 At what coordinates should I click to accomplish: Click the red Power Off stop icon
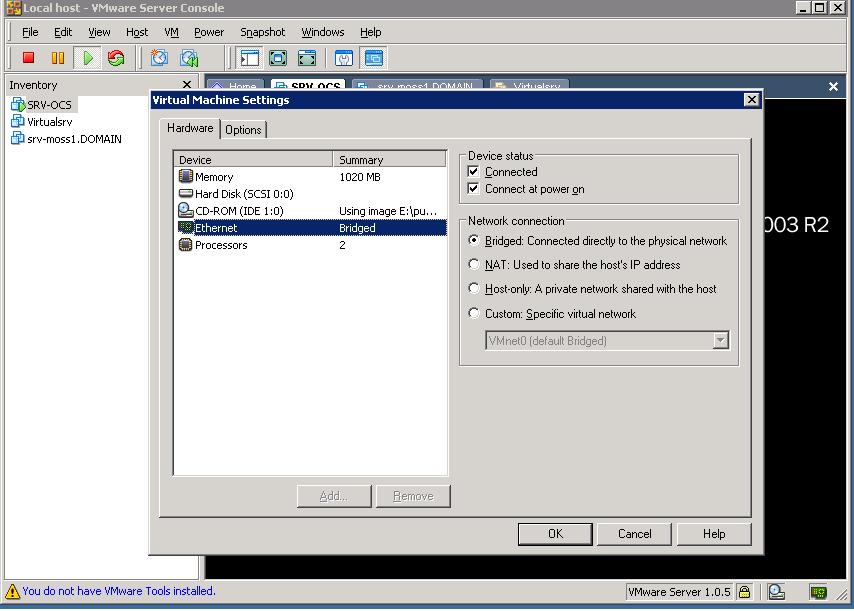[29, 58]
